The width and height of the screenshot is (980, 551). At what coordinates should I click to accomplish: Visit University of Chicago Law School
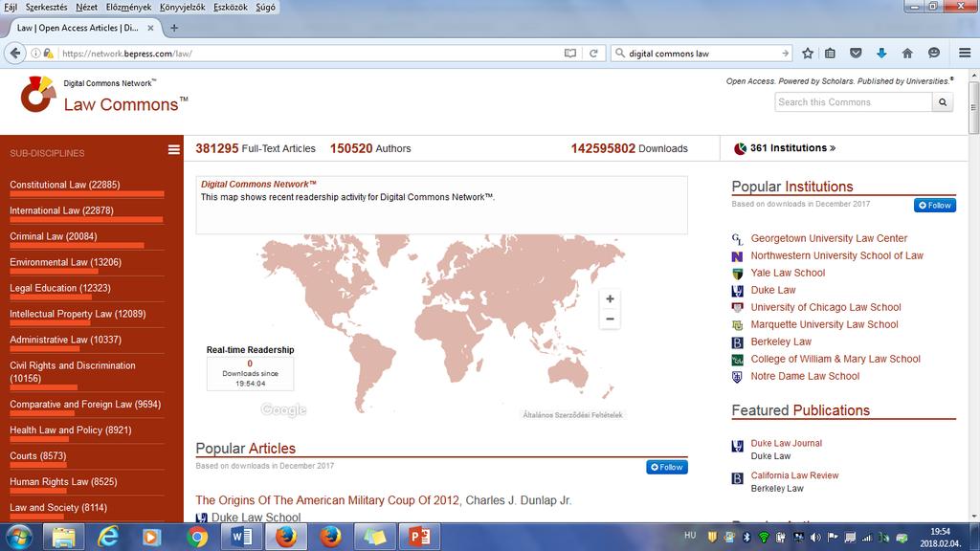[x=826, y=307]
